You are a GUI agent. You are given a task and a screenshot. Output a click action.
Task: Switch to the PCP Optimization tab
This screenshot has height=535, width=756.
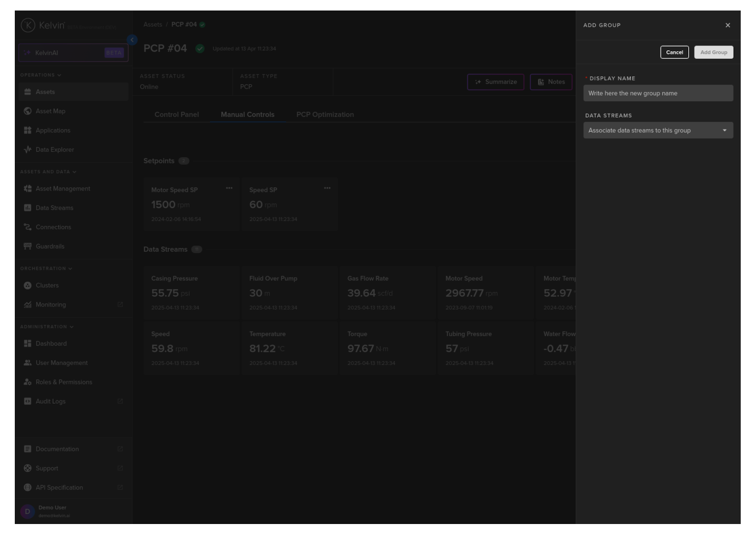(x=325, y=115)
